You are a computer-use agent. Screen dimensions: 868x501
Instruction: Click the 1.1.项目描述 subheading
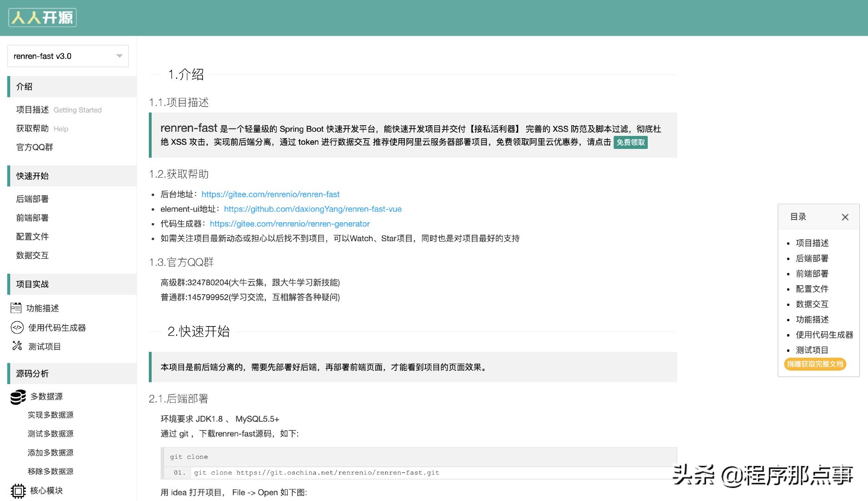[179, 102]
